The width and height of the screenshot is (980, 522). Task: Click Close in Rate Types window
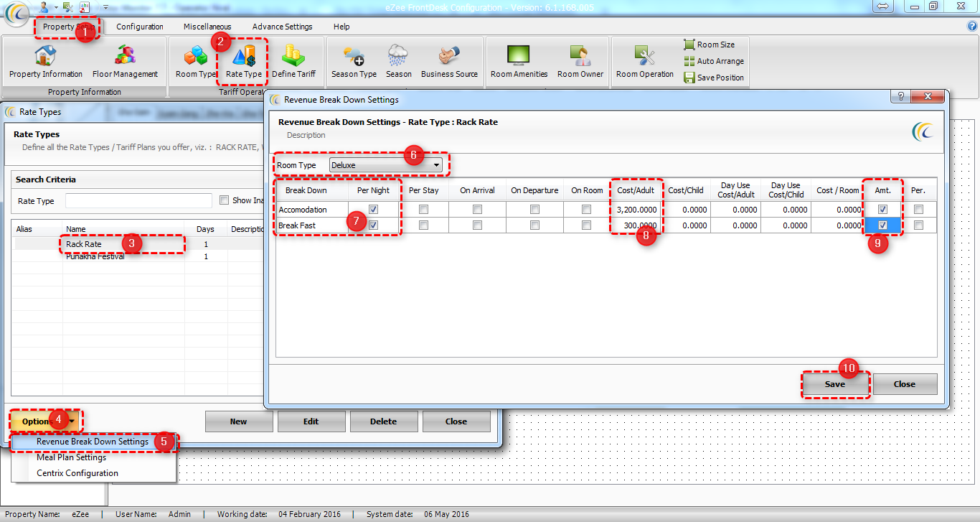click(x=456, y=421)
